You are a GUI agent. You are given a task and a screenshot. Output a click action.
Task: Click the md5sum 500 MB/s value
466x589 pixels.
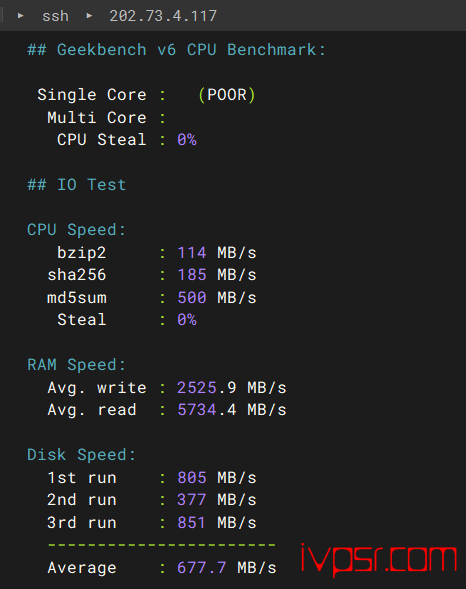[x=217, y=298]
